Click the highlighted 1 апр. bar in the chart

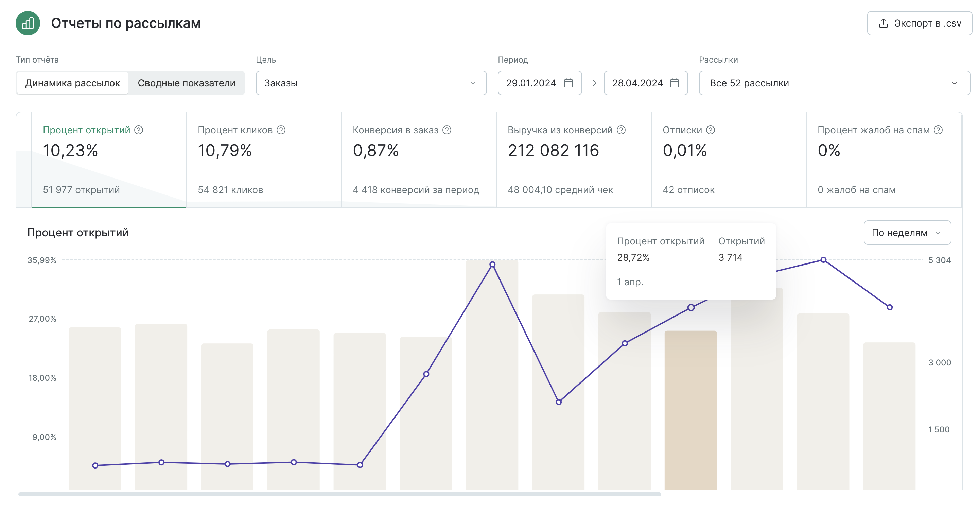click(690, 410)
